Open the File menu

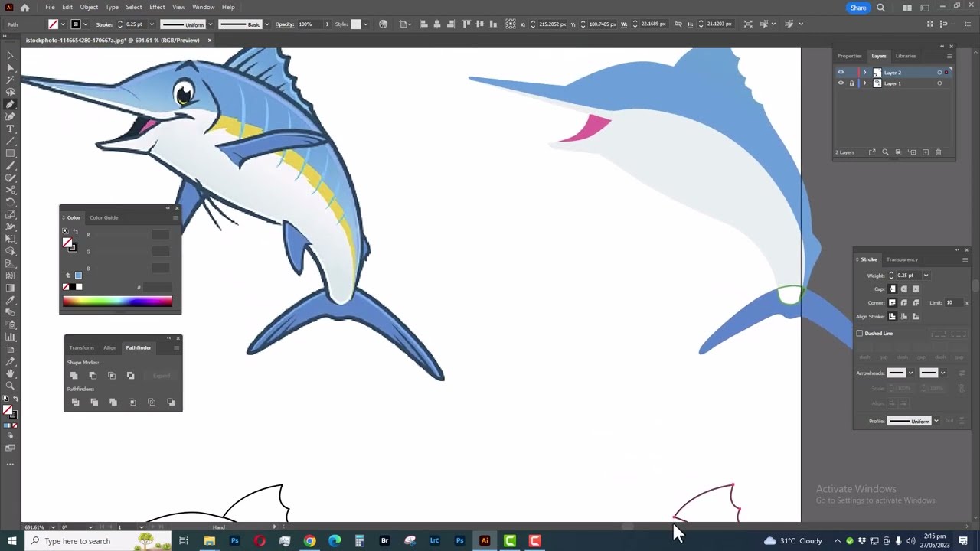click(x=50, y=8)
